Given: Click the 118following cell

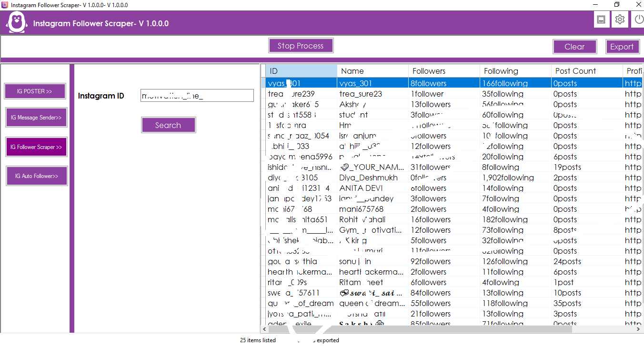Looking at the screenshot, I should coord(515,303).
